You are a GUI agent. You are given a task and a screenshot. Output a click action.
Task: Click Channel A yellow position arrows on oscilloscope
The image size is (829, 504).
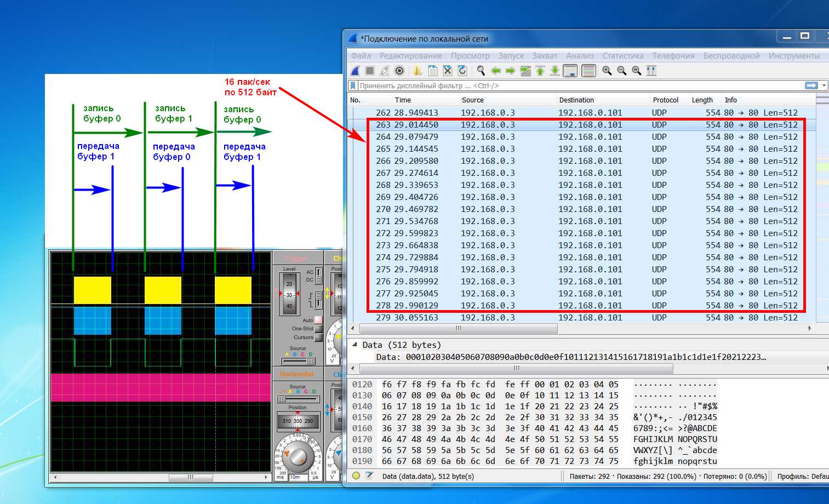327,293
